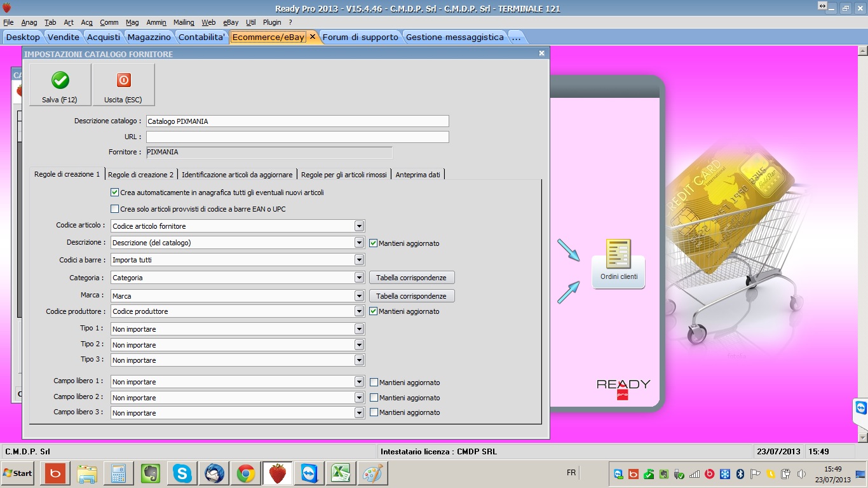Image resolution: width=868 pixels, height=488 pixels.
Task: Open the Tipo 1 dropdown
Action: 359,329
